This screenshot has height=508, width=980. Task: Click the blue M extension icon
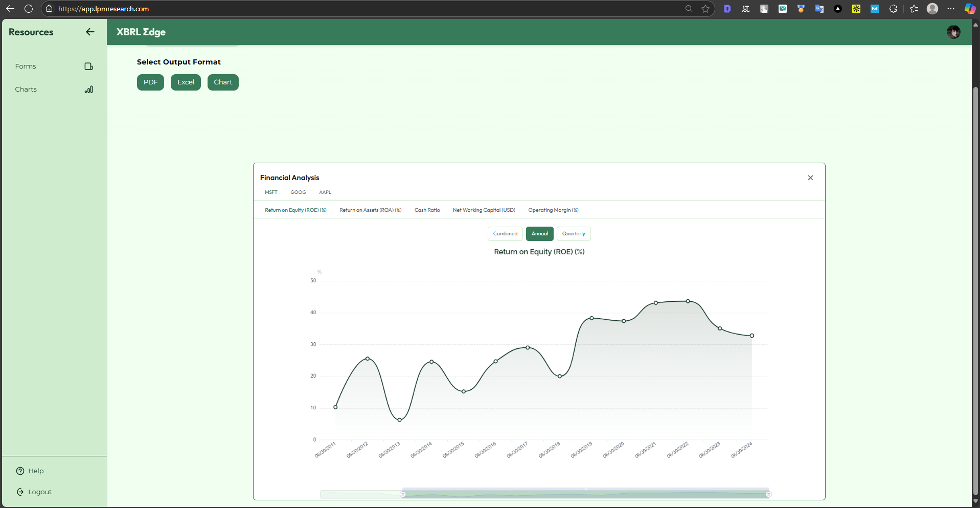click(x=875, y=9)
